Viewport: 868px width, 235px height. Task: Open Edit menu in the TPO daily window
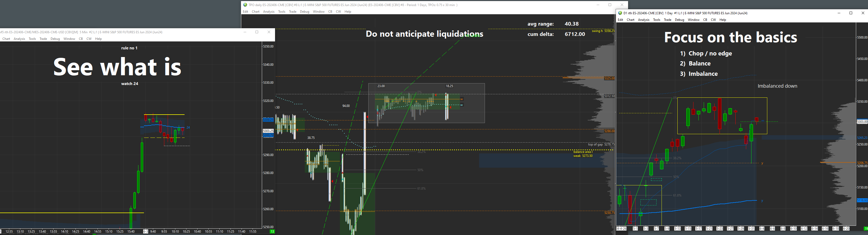245,11
